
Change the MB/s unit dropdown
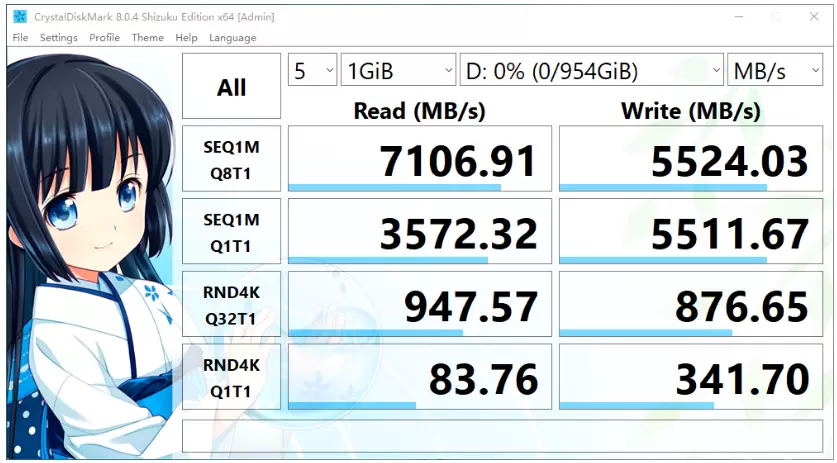pyautogui.click(x=775, y=71)
